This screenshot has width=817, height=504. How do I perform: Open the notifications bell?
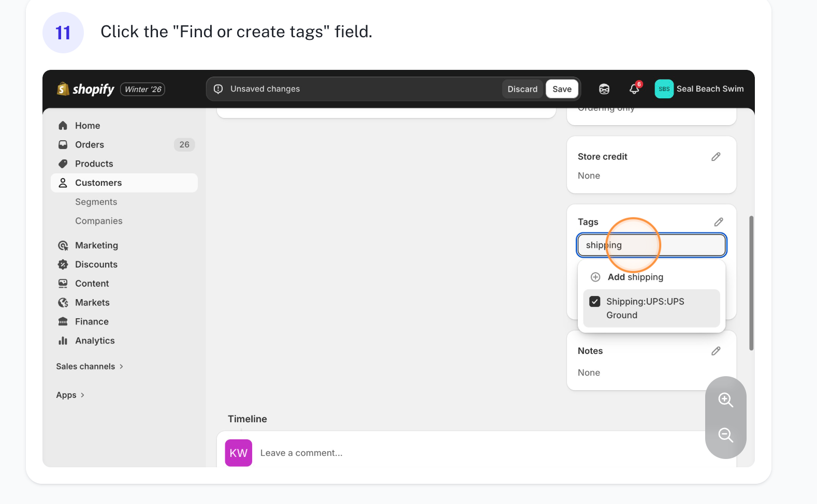click(634, 89)
